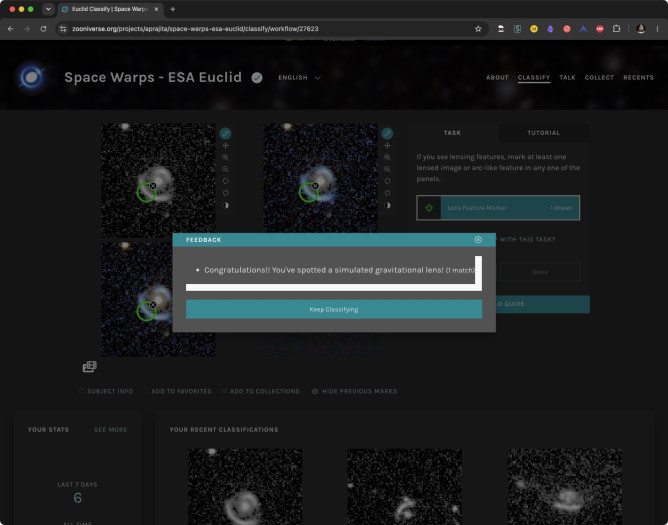
Task: Zoom in using grayscale panel's toolbar
Action: 225,157
